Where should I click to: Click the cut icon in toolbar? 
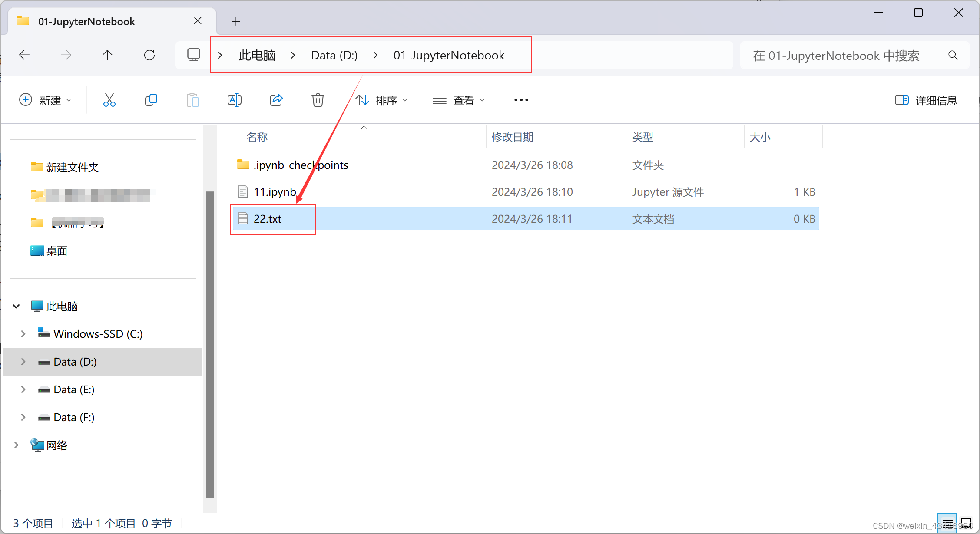coord(109,100)
